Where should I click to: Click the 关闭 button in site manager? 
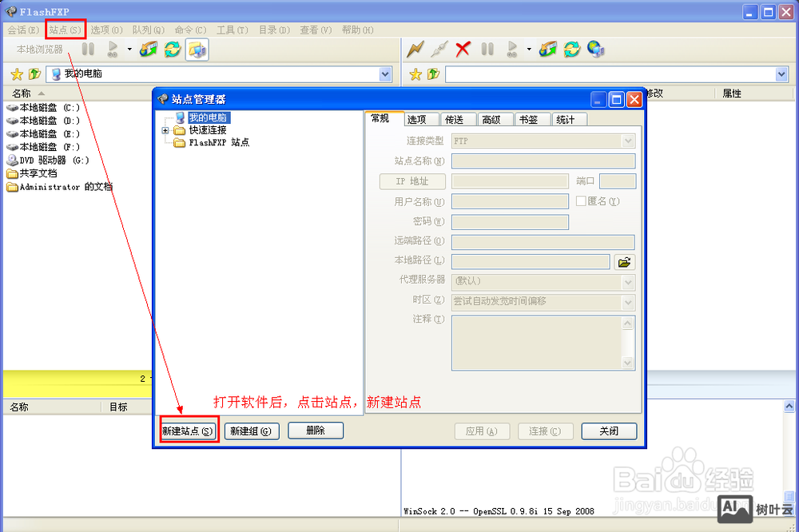[609, 431]
